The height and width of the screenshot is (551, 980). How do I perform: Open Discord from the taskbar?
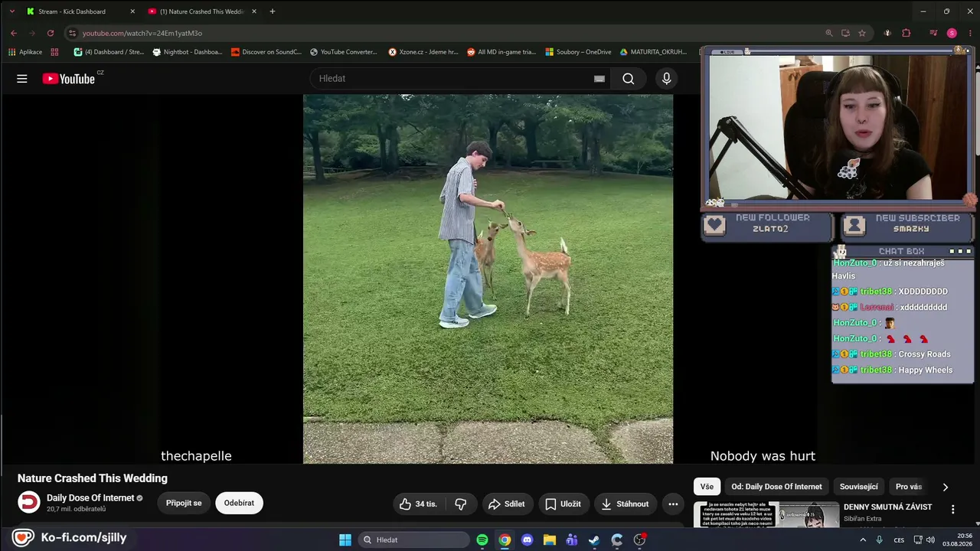coord(527,540)
